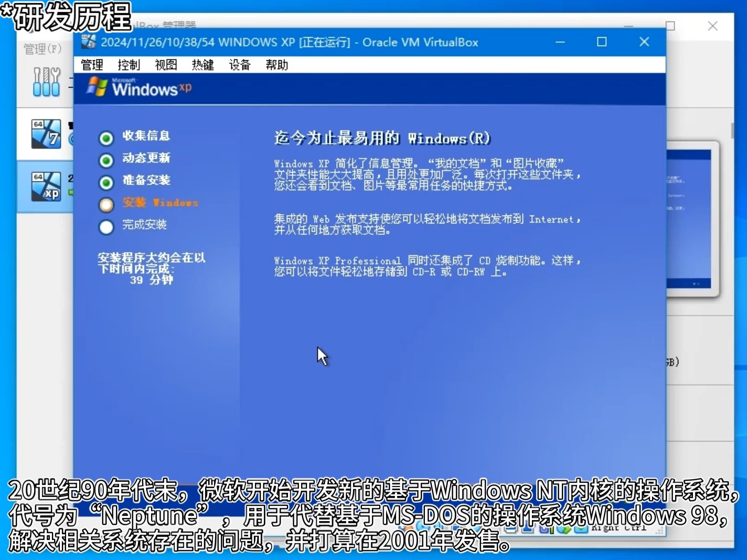Click the orange 安装 Windows step indicator
The height and width of the screenshot is (560, 747).
[x=106, y=204]
